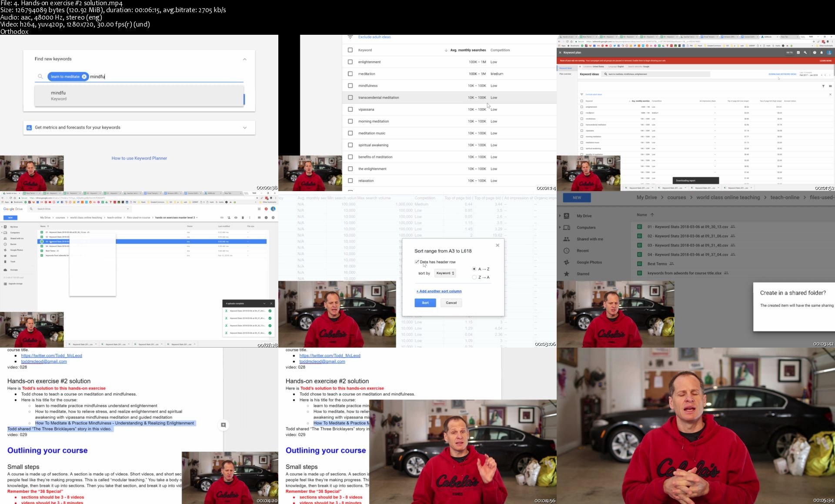The width and height of the screenshot is (835, 504).
Task: Open 'How to use Keyword Planner' link
Action: [x=139, y=159]
